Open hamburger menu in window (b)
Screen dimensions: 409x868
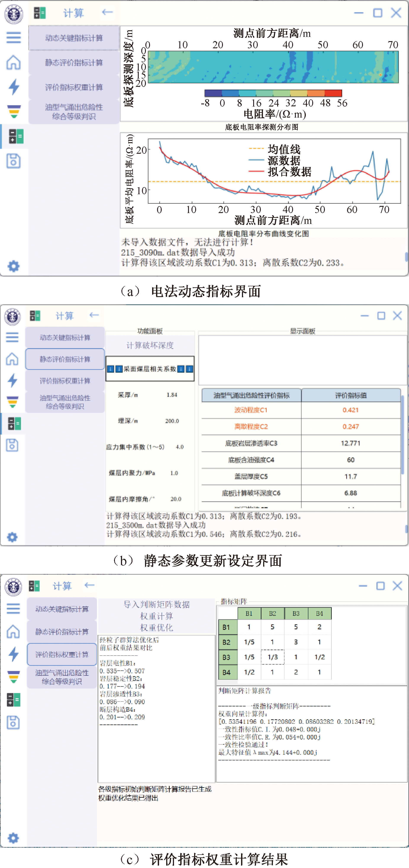point(13,337)
